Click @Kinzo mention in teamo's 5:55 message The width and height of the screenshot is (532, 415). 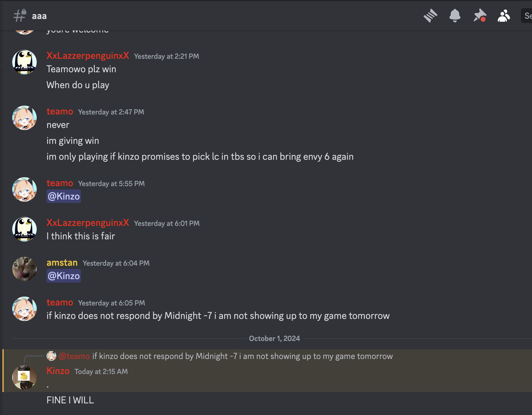(64, 196)
